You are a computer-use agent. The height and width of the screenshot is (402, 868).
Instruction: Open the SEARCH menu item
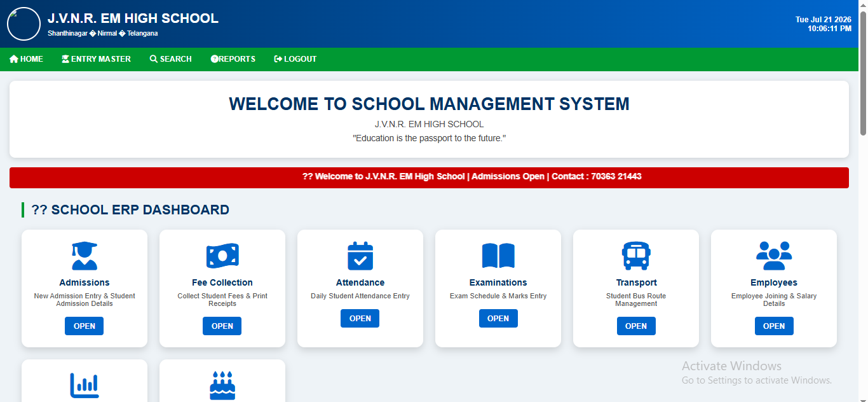171,59
